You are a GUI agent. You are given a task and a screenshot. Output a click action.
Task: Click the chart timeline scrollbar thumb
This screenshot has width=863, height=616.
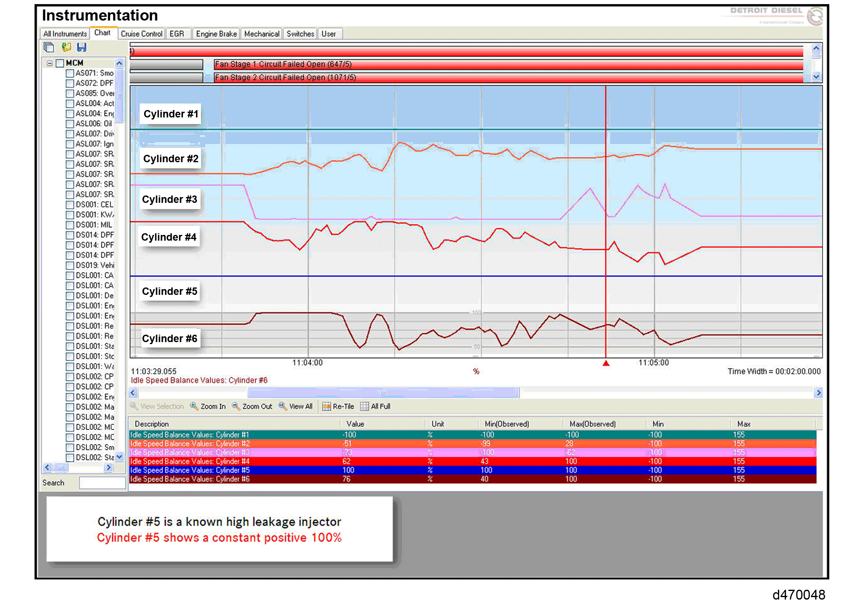(x=383, y=393)
